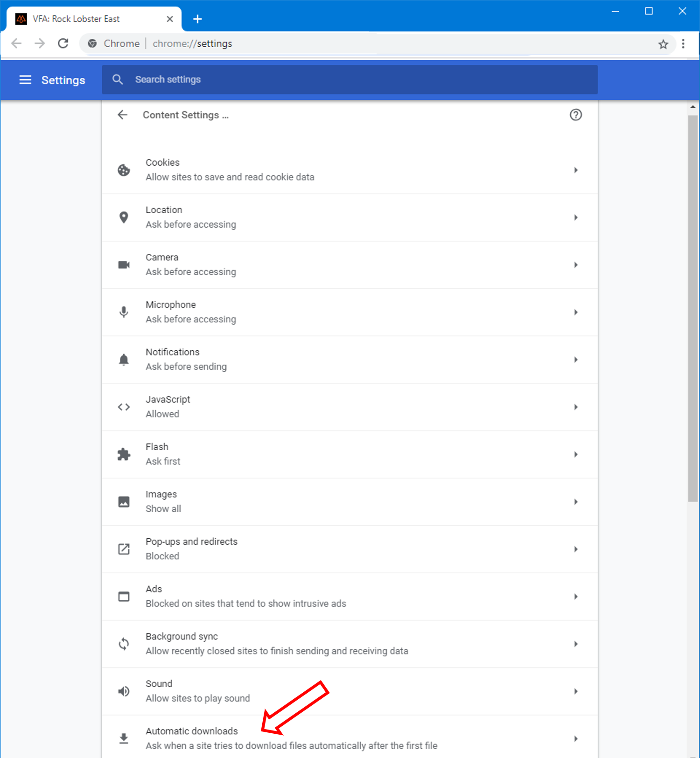Click the Background sync icon

(124, 644)
